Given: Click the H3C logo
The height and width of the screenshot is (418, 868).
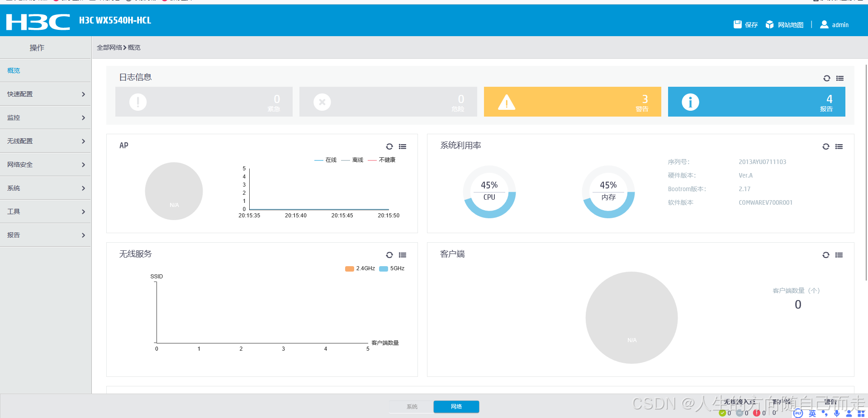Looking at the screenshot, I should [38, 21].
